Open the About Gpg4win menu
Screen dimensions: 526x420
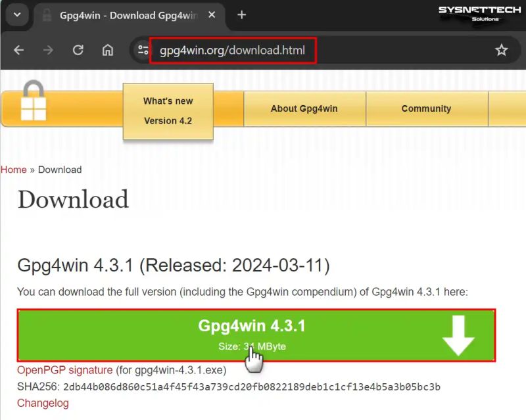tap(304, 108)
